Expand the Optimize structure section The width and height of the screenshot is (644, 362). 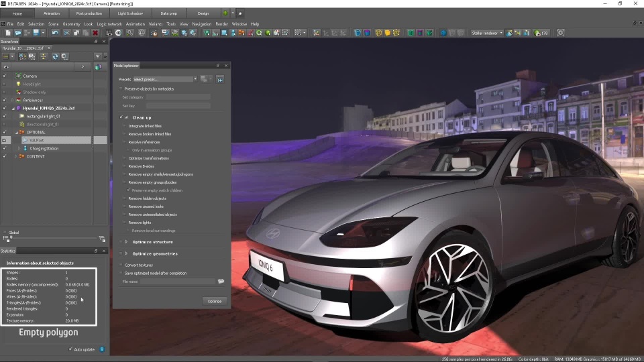[x=126, y=242]
